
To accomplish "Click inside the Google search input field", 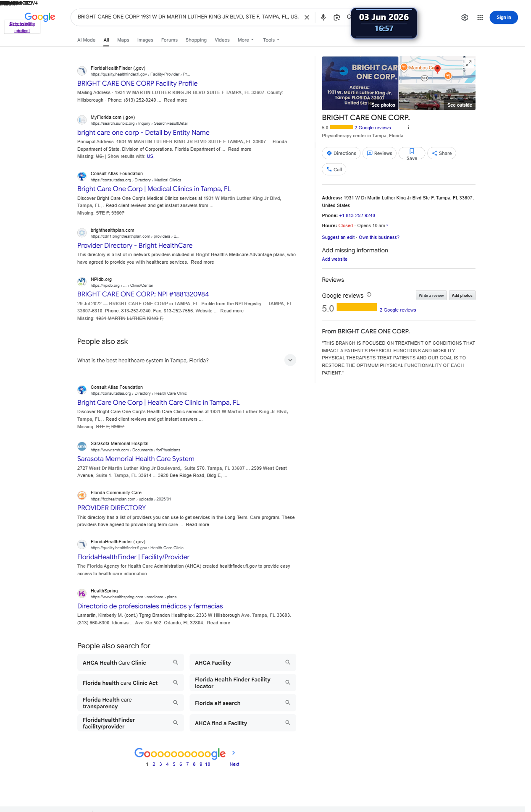I will tap(188, 17).
